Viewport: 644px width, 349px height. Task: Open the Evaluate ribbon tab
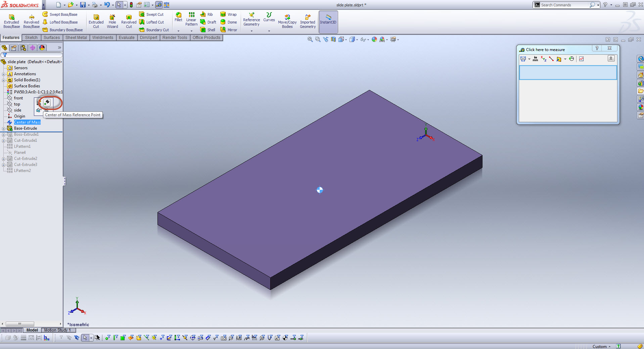click(127, 37)
